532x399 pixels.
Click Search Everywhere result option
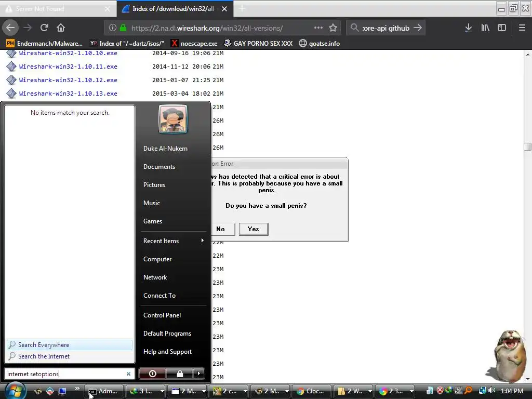click(x=70, y=345)
